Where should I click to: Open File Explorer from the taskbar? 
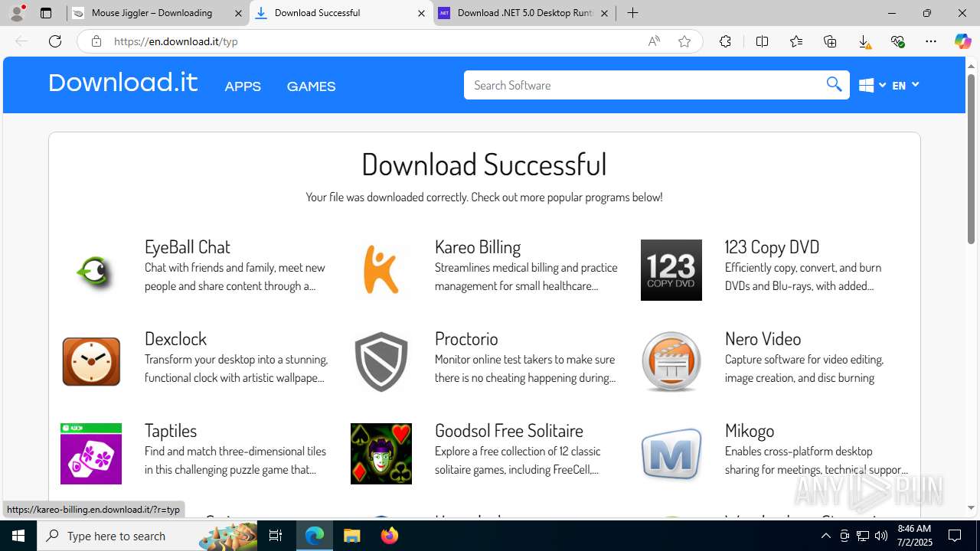351,536
